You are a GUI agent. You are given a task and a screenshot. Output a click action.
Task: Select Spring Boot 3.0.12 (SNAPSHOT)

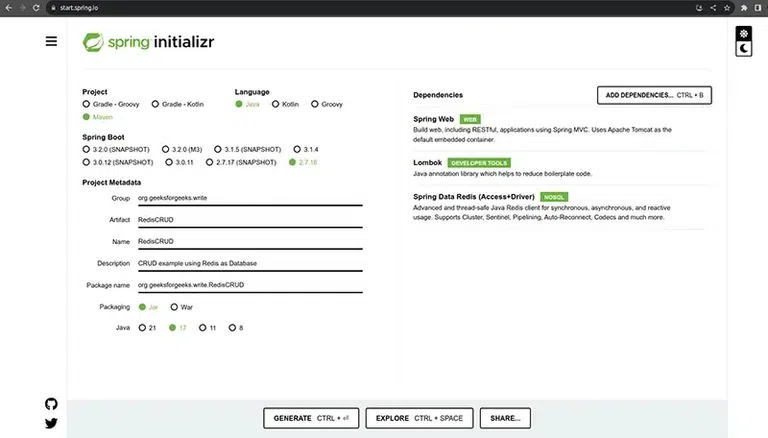pyautogui.click(x=118, y=162)
